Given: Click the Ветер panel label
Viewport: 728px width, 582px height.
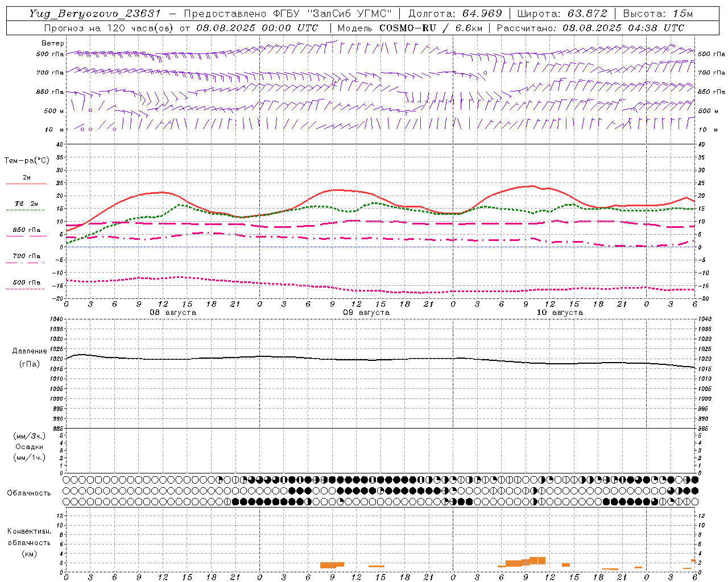Looking at the screenshot, I should (53, 43).
